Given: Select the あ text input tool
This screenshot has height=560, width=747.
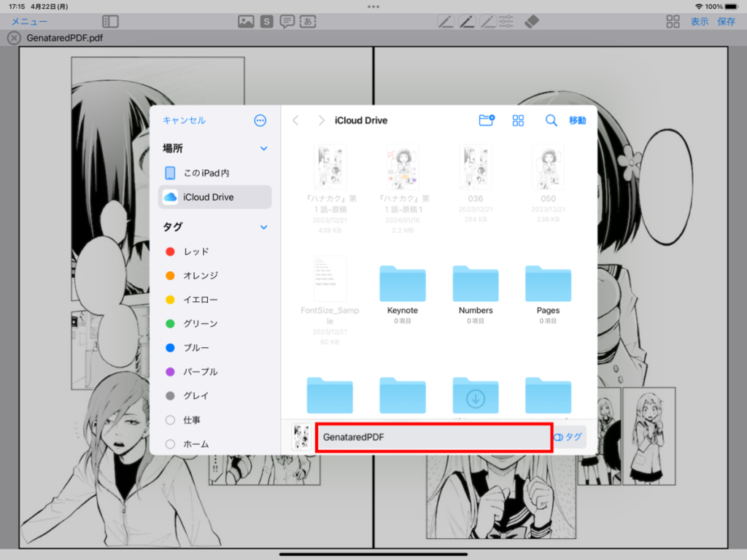Looking at the screenshot, I should coord(308,21).
